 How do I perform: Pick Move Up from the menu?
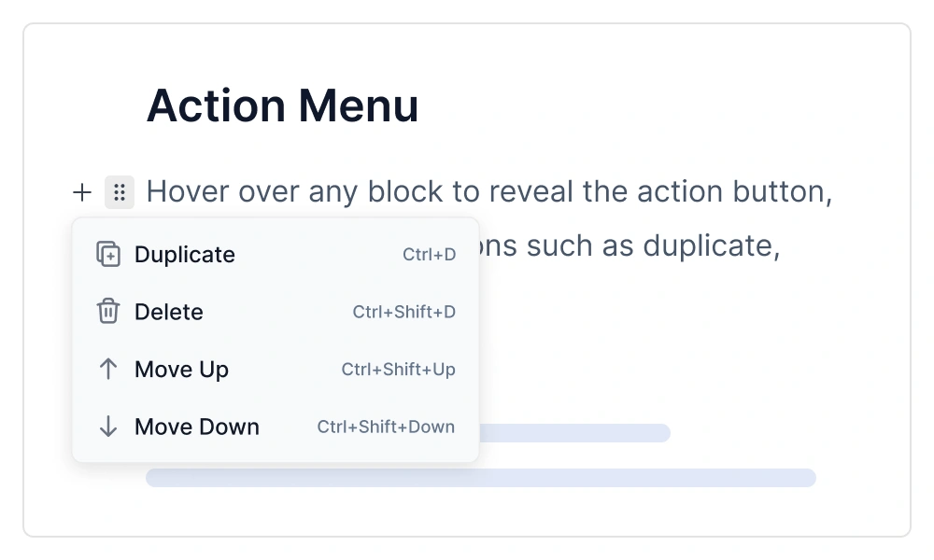(181, 370)
